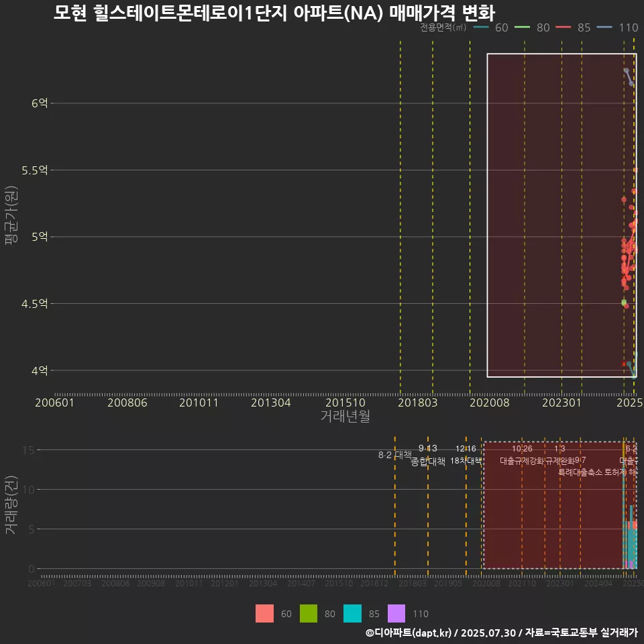Click 201510 on the price chart x-axis
The width and height of the screenshot is (644, 644).
pyautogui.click(x=345, y=402)
